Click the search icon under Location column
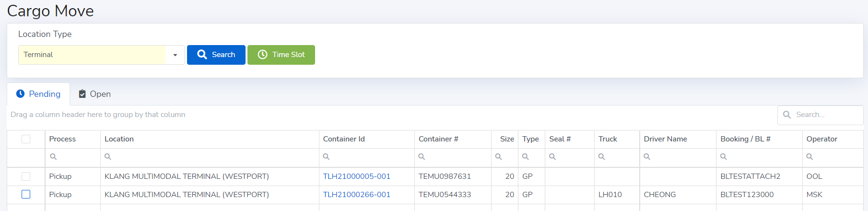Viewport: 868px width, 211px height. click(x=108, y=157)
